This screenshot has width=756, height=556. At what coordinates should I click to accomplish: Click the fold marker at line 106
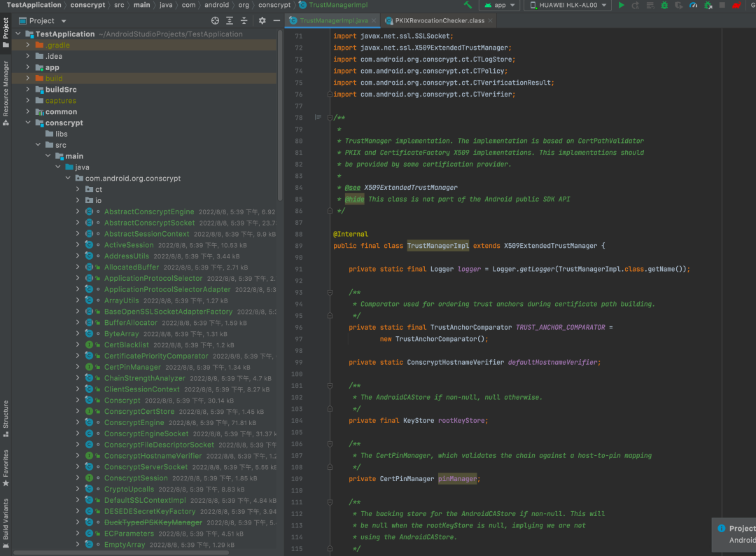point(330,444)
